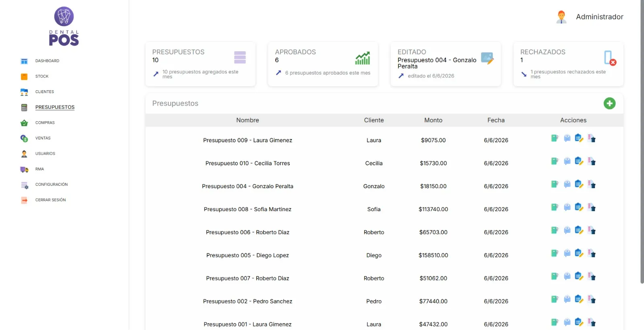The width and height of the screenshot is (644, 330).
Task: Select Presupuestos in the sidebar
Action: [x=55, y=107]
